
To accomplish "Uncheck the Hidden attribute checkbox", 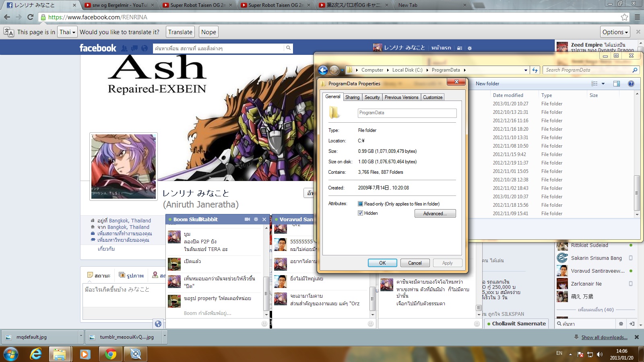I will (x=360, y=213).
